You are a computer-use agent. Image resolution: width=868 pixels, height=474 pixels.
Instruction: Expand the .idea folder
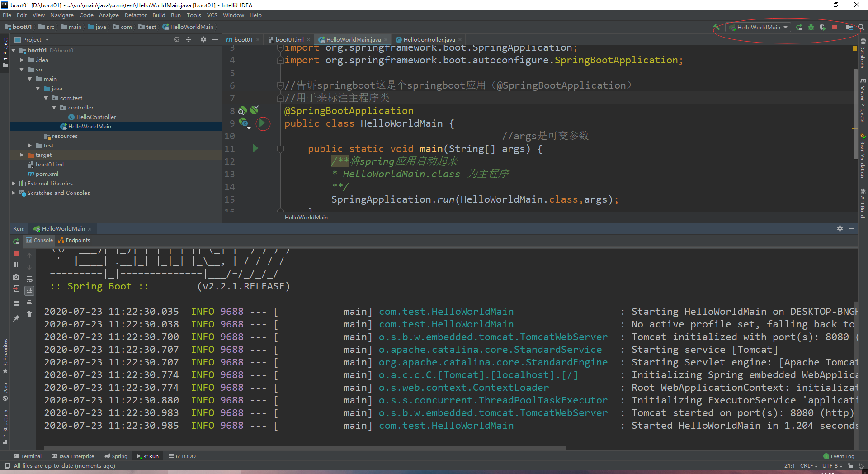[22, 60]
